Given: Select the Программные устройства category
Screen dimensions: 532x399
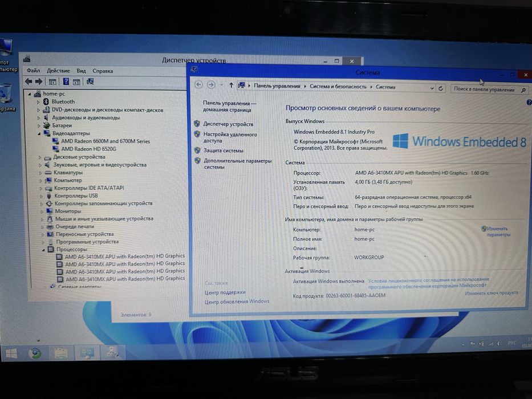Looking at the screenshot, I should (88, 242).
